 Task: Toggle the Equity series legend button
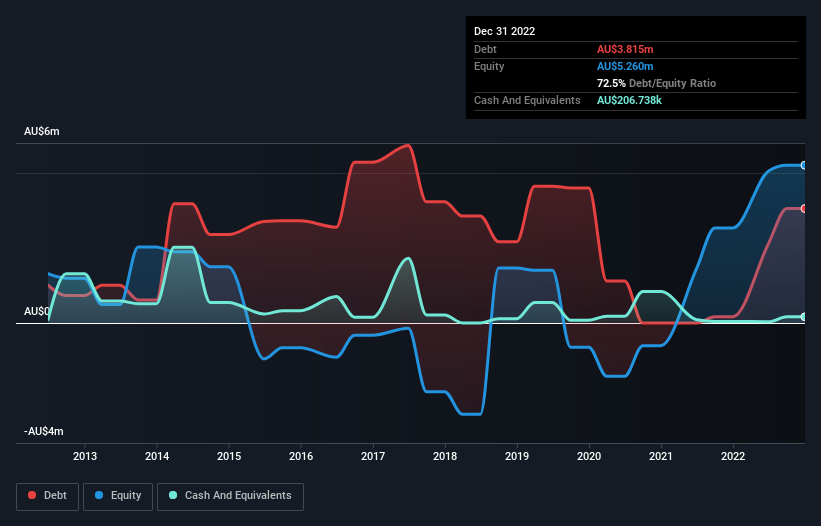[x=118, y=496]
